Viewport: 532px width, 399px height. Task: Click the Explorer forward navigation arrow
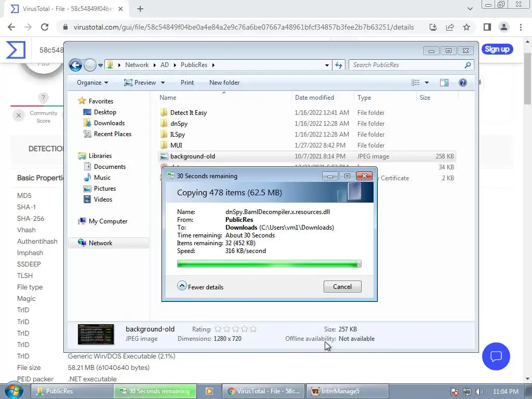pyautogui.click(x=90, y=65)
